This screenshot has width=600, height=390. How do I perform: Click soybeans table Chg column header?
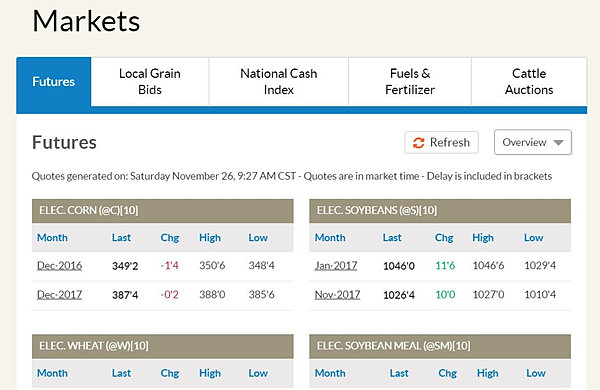[x=444, y=238]
